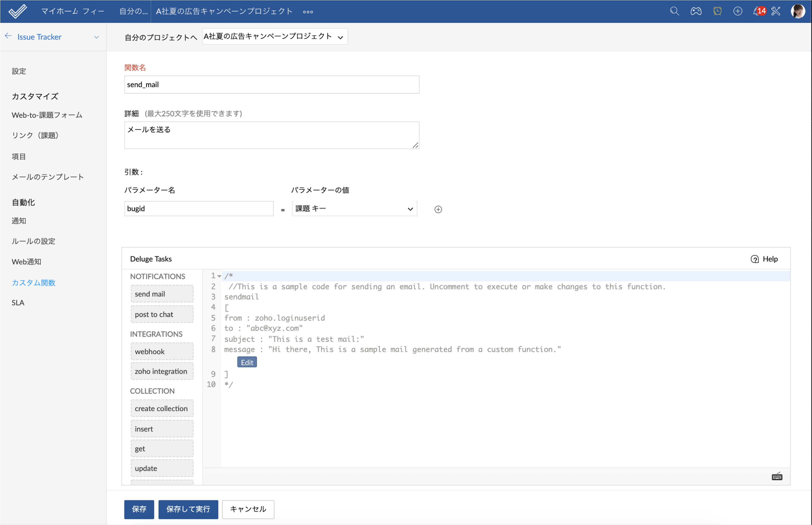Open SLA sidebar item
The height and width of the screenshot is (525, 812).
pos(18,303)
